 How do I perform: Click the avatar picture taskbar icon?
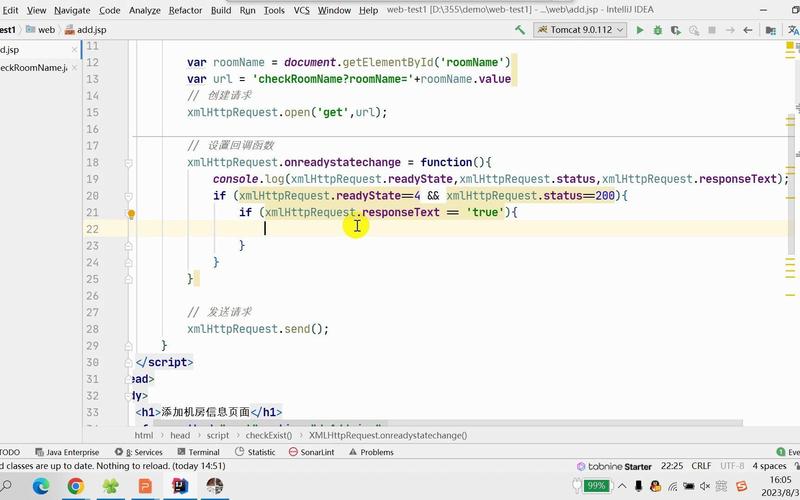click(x=214, y=486)
